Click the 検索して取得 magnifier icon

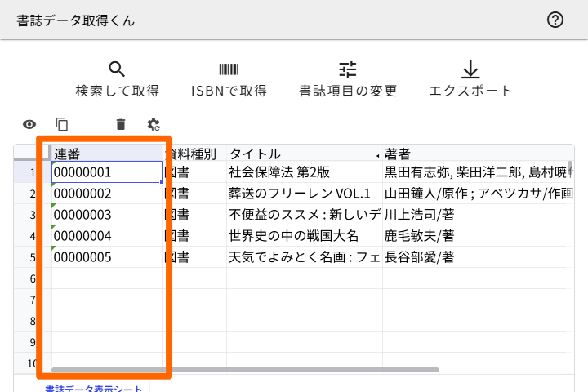(x=117, y=69)
